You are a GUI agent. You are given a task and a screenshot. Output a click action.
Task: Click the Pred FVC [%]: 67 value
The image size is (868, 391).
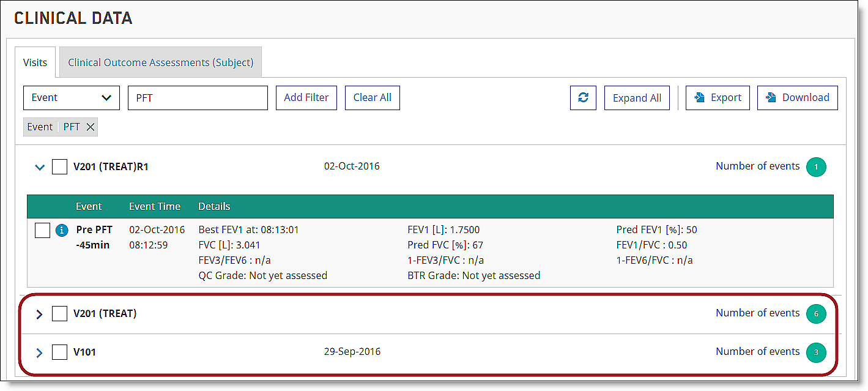tap(446, 245)
